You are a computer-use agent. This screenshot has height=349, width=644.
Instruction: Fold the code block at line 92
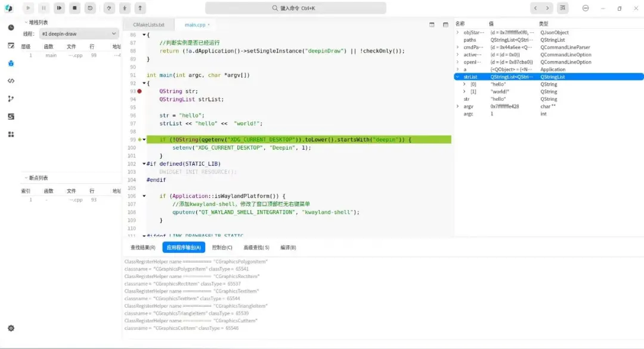click(144, 83)
